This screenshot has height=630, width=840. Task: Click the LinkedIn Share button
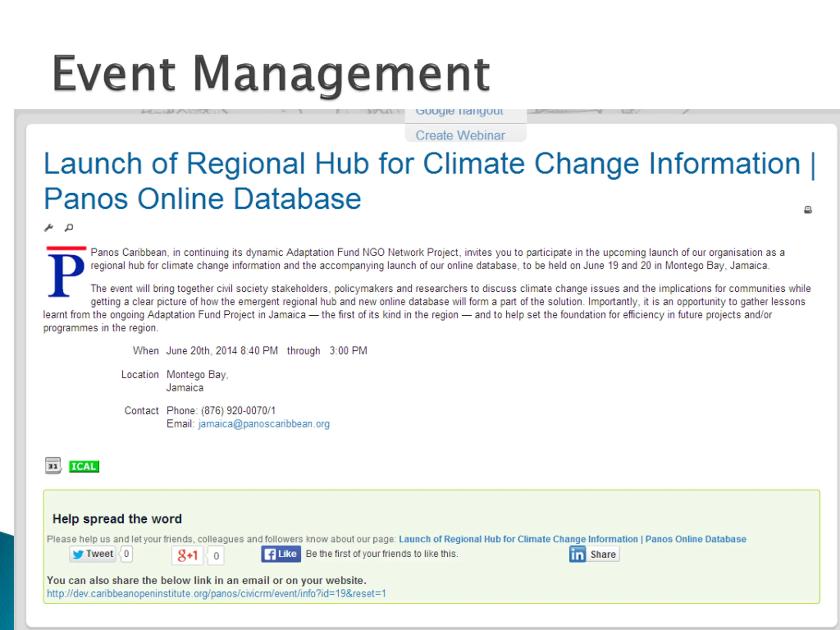594,555
